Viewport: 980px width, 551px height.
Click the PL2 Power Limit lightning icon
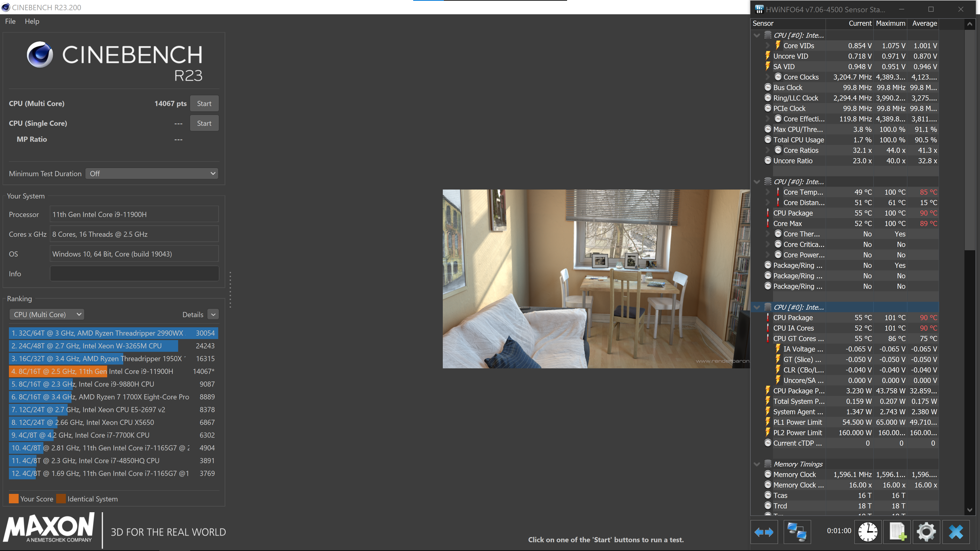[x=768, y=433]
